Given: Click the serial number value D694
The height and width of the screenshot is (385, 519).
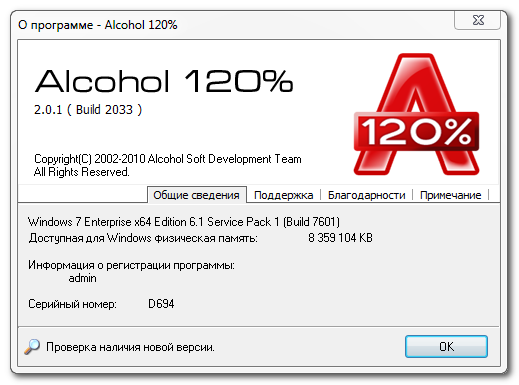Looking at the screenshot, I should (x=161, y=304).
